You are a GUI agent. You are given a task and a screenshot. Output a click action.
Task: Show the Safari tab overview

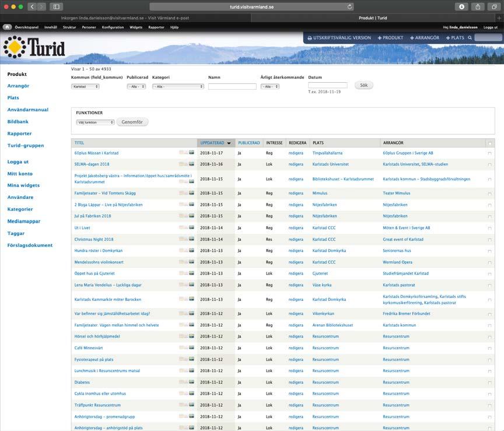(494, 7)
